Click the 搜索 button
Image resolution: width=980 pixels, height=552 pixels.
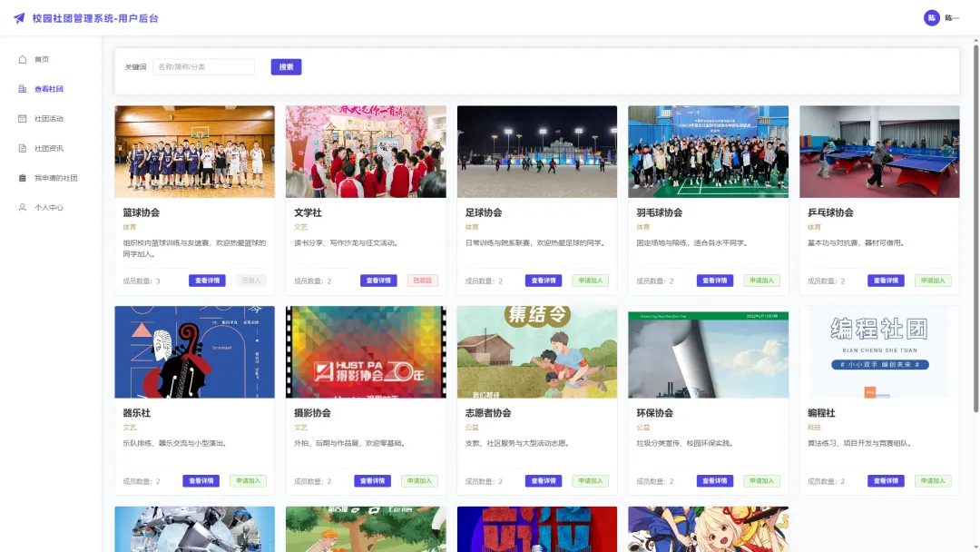pos(286,67)
